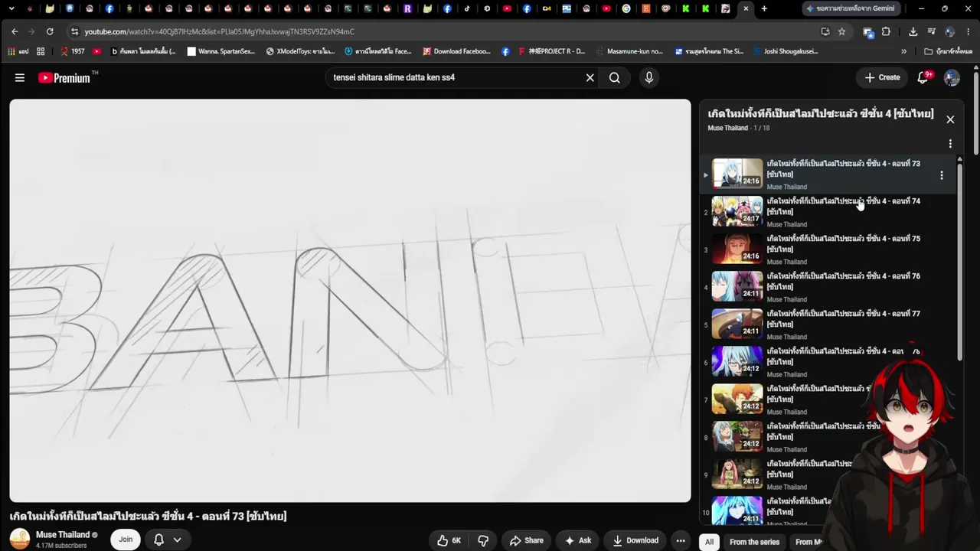Click the Create button
Viewport: 980px width, 551px height.
click(882, 77)
